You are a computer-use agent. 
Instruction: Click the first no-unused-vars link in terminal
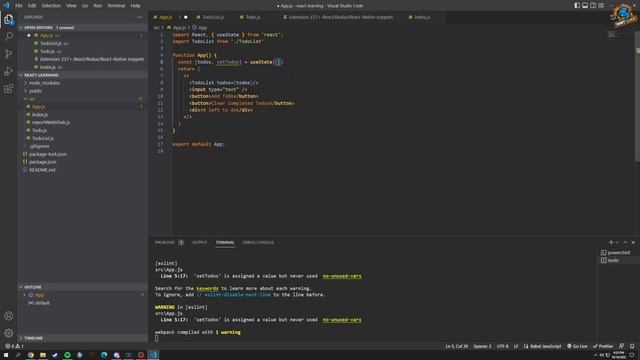tap(342, 276)
